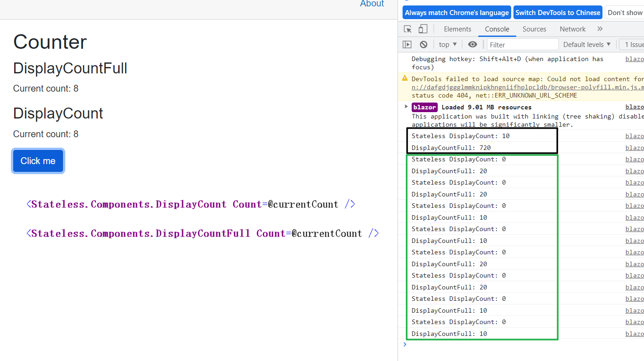The image size is (644, 361).
Task: Open source link of Stateless DisplayCount: 10 row
Action: coord(634,136)
